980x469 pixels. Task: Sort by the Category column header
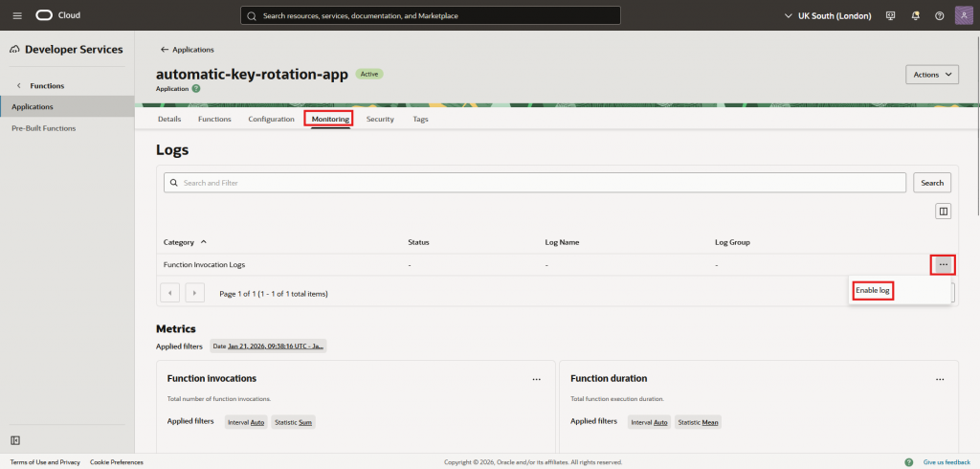click(185, 243)
